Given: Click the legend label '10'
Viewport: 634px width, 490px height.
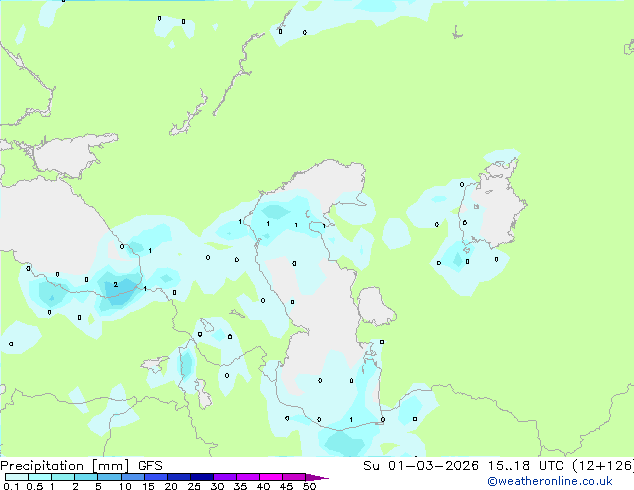Looking at the screenshot, I should coord(125,486).
